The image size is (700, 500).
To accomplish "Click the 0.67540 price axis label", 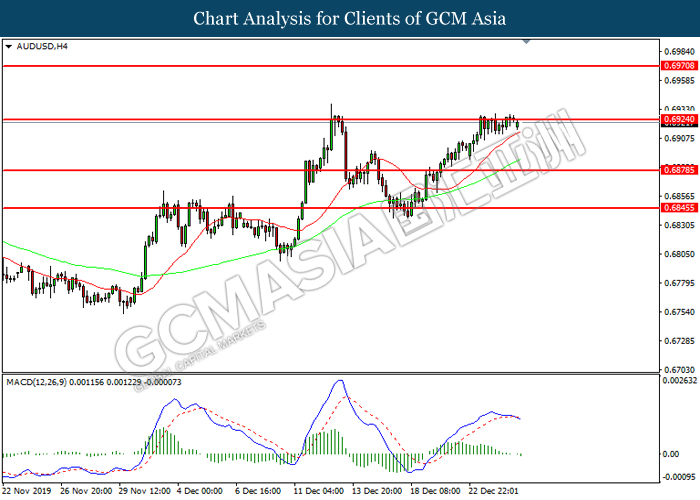I will coord(679,312).
